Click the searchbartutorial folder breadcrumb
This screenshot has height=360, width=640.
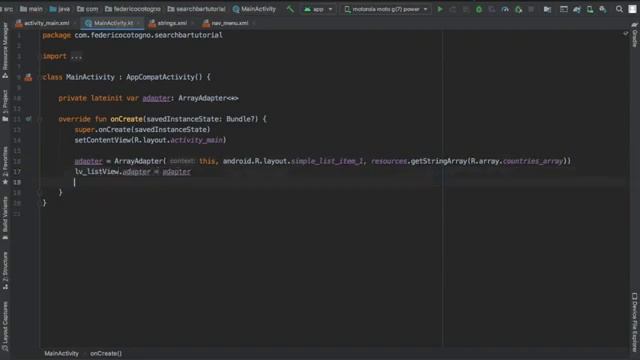(196, 9)
